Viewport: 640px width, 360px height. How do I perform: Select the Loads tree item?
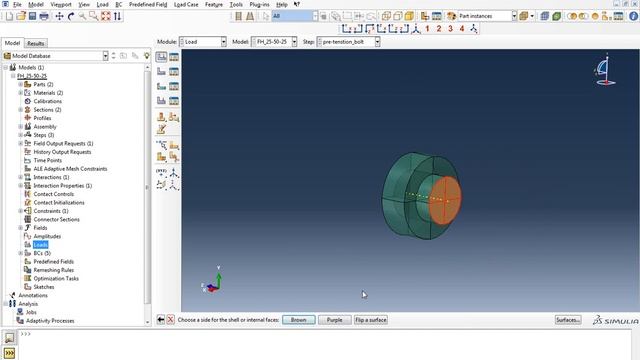(x=40, y=244)
